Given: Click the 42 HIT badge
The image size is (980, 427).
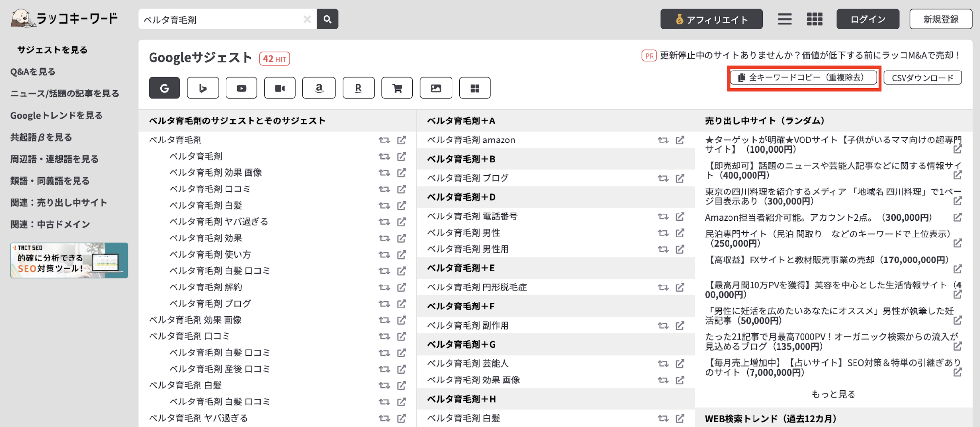Looking at the screenshot, I should [275, 59].
